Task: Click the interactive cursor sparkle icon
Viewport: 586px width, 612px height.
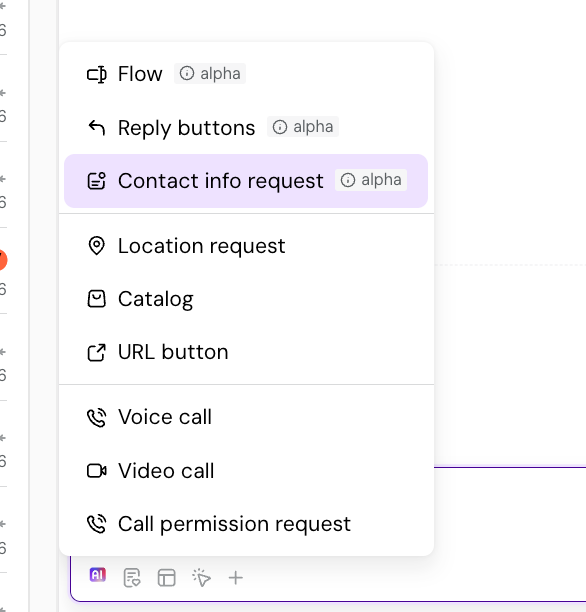Action: pos(201,578)
